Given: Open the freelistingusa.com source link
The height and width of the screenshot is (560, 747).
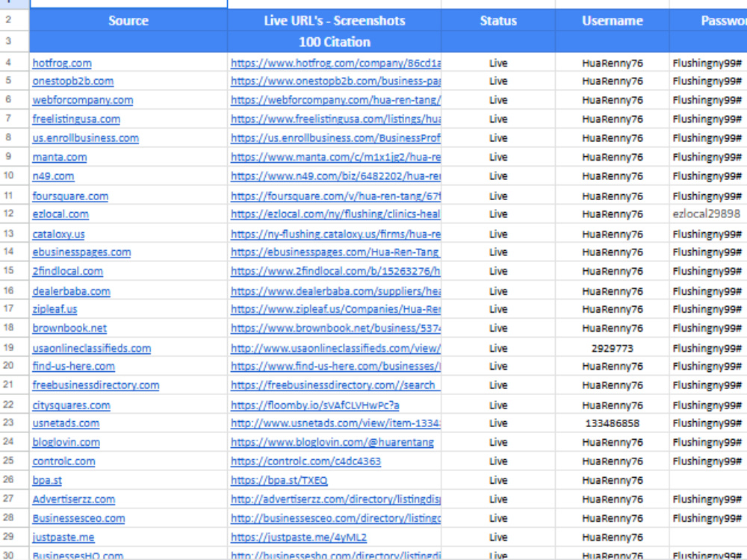Looking at the screenshot, I should coord(76,119).
